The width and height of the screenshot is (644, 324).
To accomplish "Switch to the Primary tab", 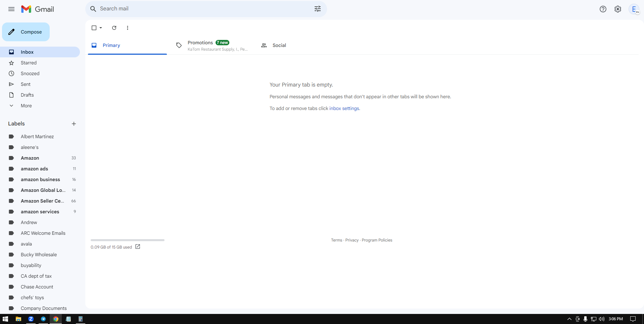I will (x=127, y=45).
